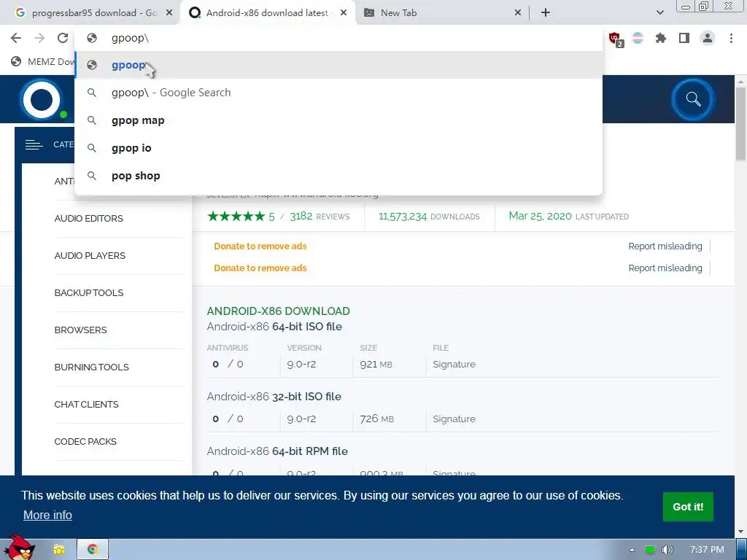Open the Chrome three-dot menu
The image size is (747, 560).
pos(731,38)
